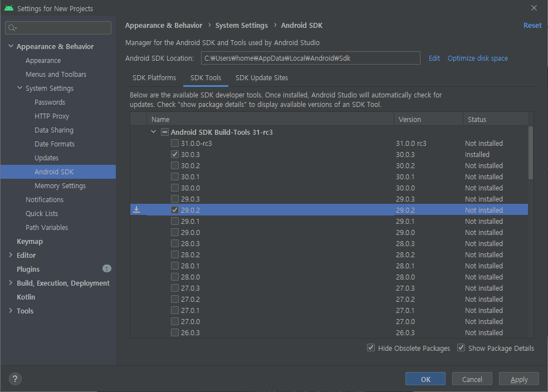Click the SDK tools list scrollbar
548x392 pixels.
pyautogui.click(x=531, y=153)
